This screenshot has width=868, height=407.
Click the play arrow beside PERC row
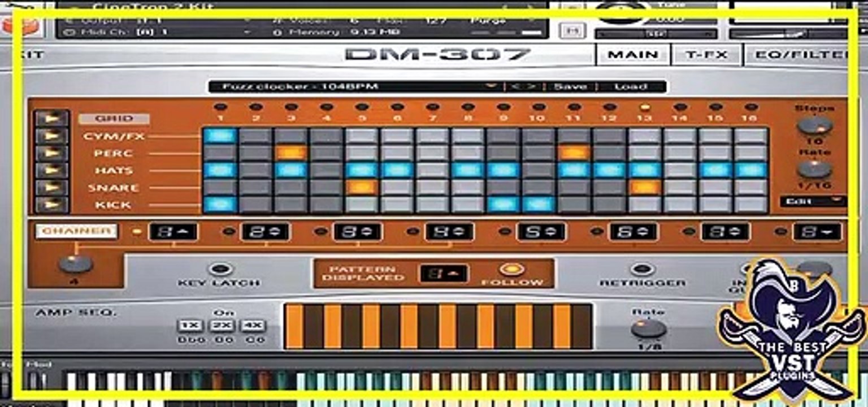tap(51, 153)
